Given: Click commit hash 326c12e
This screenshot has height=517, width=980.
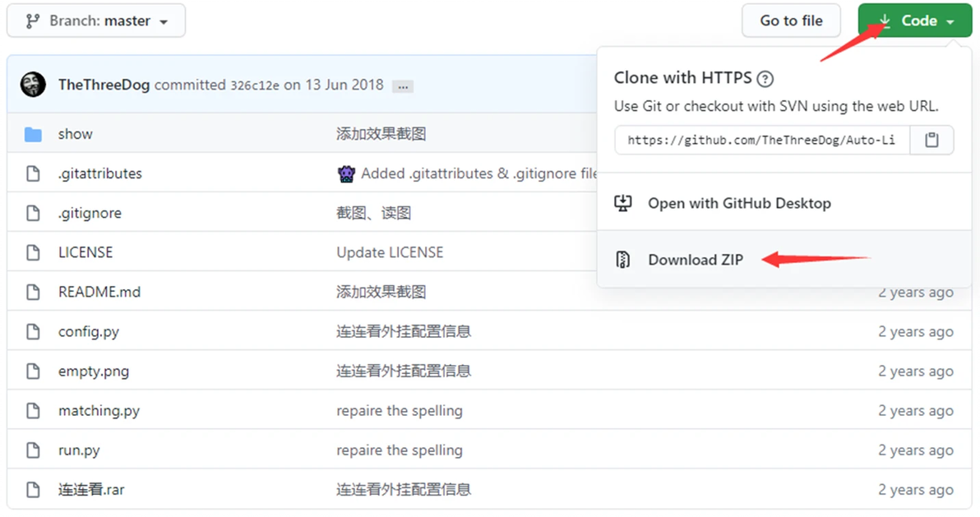Looking at the screenshot, I should point(255,85).
